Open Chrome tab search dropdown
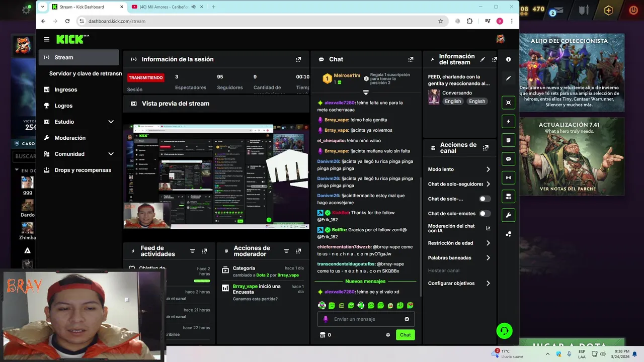 (x=42, y=7)
